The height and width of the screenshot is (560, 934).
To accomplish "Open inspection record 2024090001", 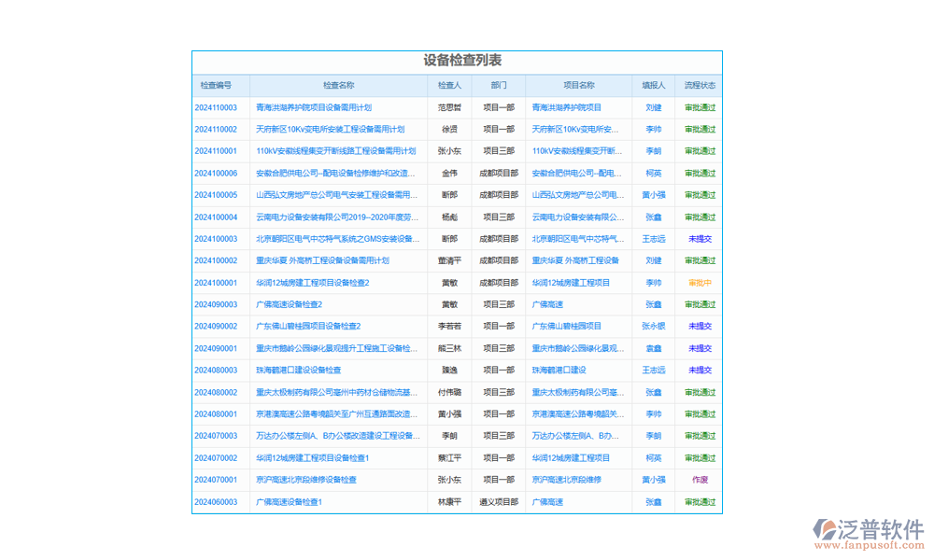I will coord(216,348).
